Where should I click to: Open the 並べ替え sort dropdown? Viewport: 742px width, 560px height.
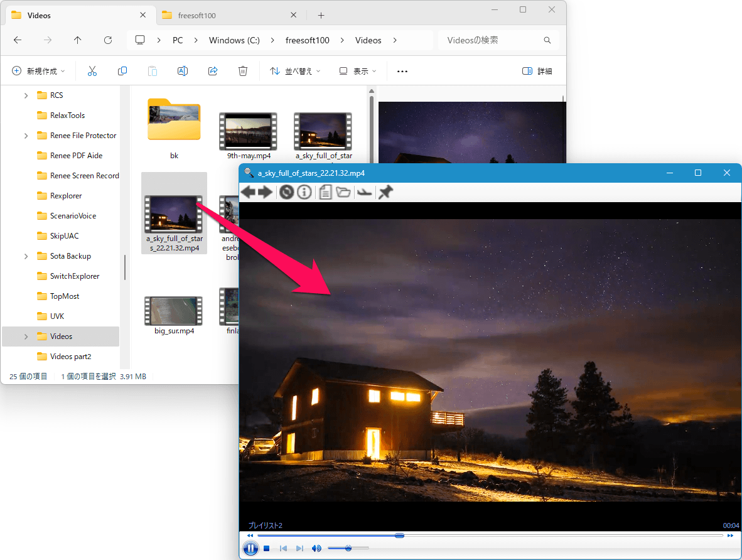[x=295, y=71]
